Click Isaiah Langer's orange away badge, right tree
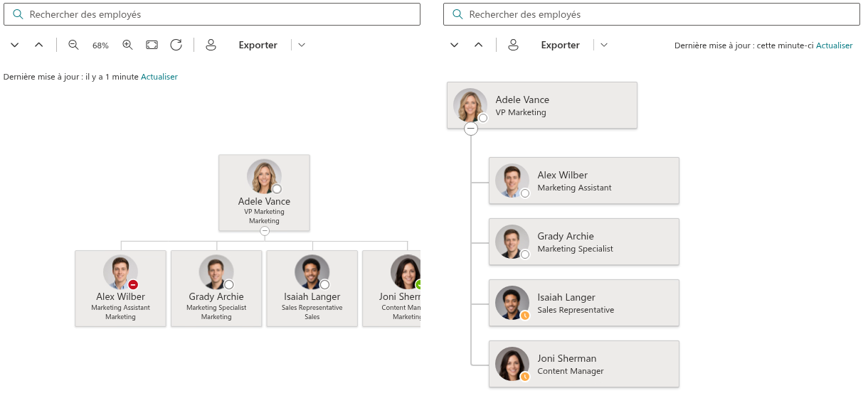Viewport: 868px width, 398px height. point(525,315)
